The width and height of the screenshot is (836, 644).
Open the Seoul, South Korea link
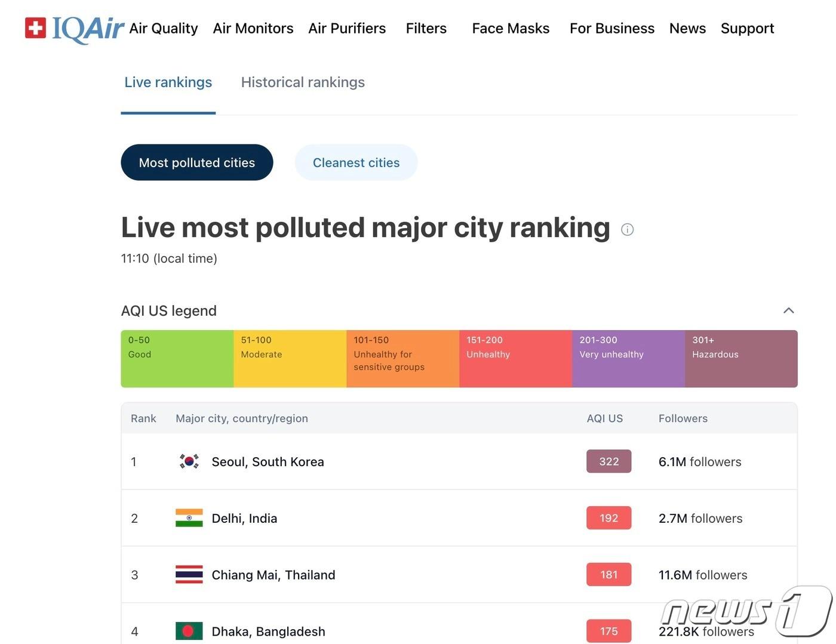[x=268, y=462]
